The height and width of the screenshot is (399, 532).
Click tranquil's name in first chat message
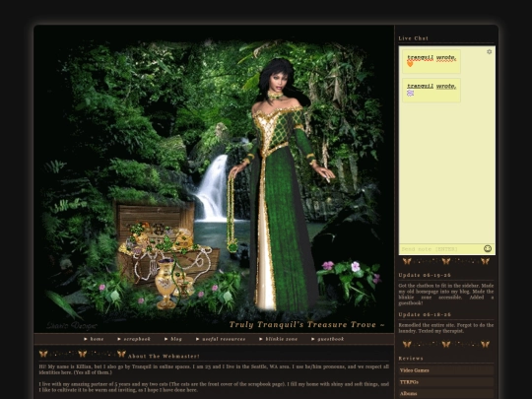pyautogui.click(x=420, y=58)
